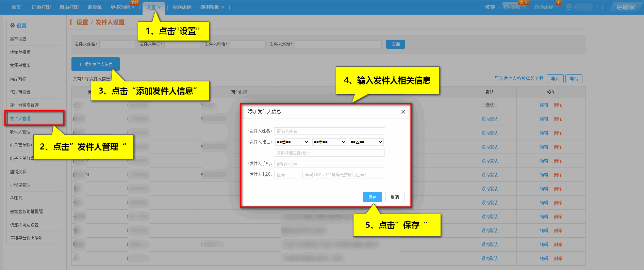Click the 店管家 logo
The width and height of the screenshot is (644, 270).
click(625, 7)
